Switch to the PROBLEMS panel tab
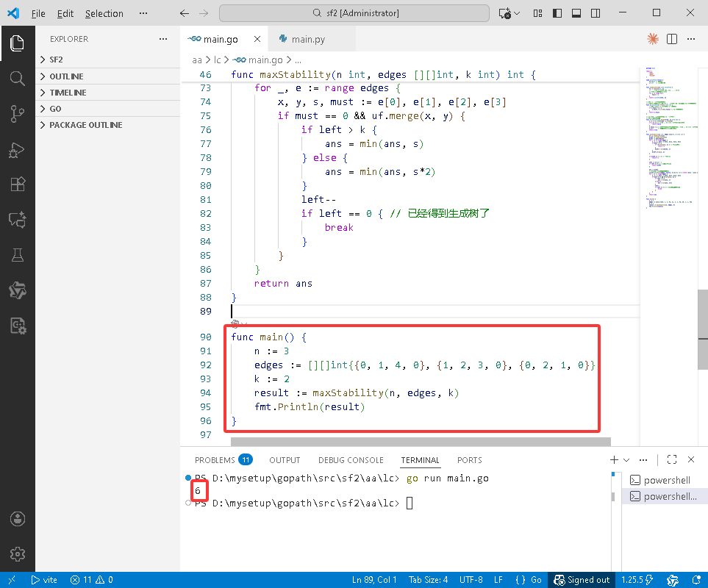The width and height of the screenshot is (708, 588). pyautogui.click(x=223, y=460)
